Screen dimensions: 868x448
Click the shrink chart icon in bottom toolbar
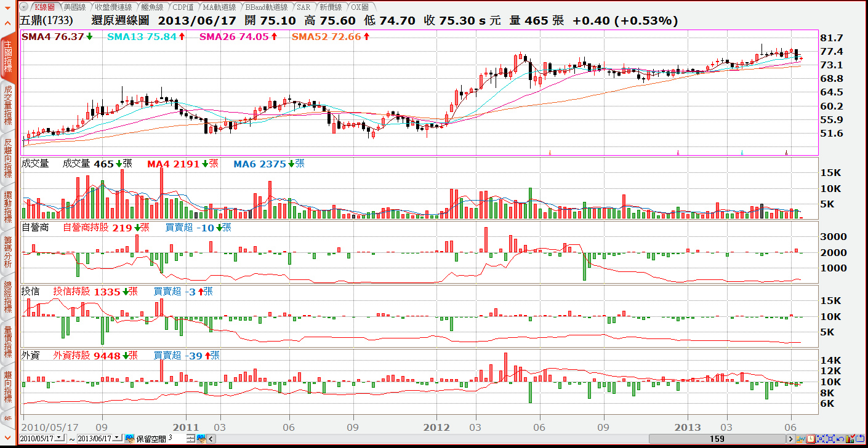click(821, 439)
